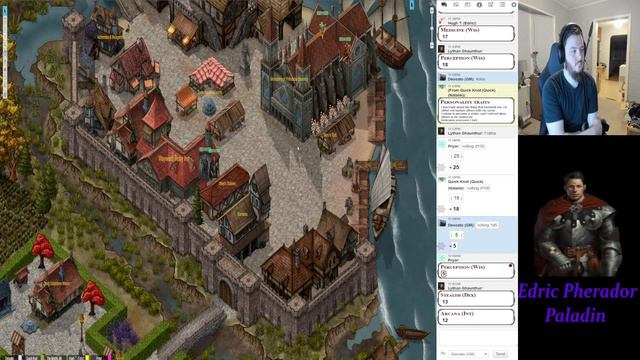Viewport: 640px width, 360px height.
Task: Click Pryor's avatar beside the 25 roll
Action: coord(442,144)
